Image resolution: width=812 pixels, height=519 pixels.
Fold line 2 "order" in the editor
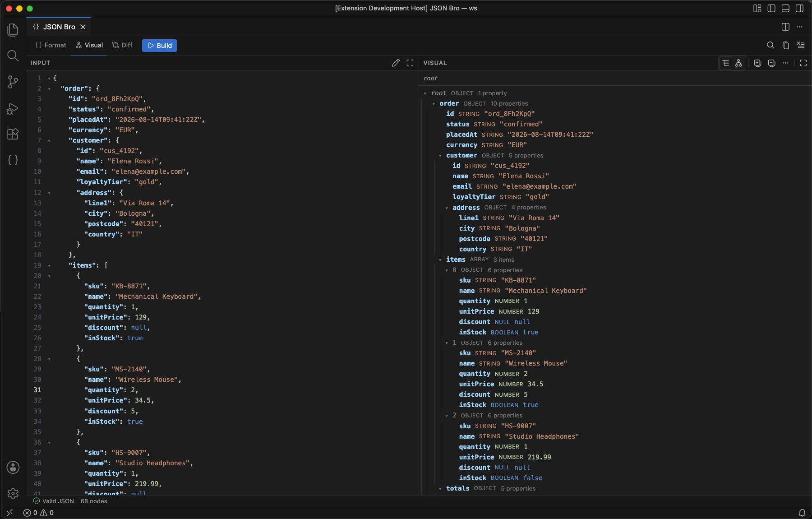(49, 89)
